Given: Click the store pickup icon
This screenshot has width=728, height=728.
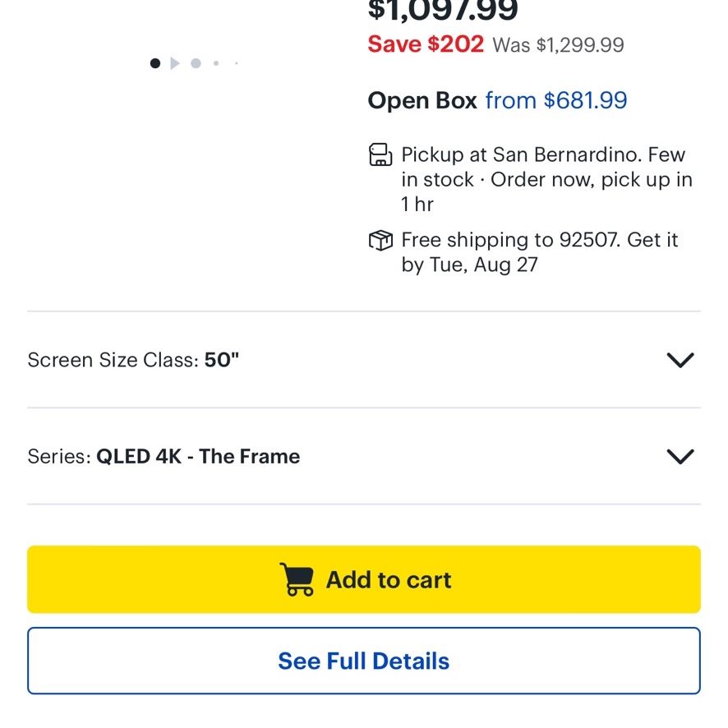Looking at the screenshot, I should point(380,154).
